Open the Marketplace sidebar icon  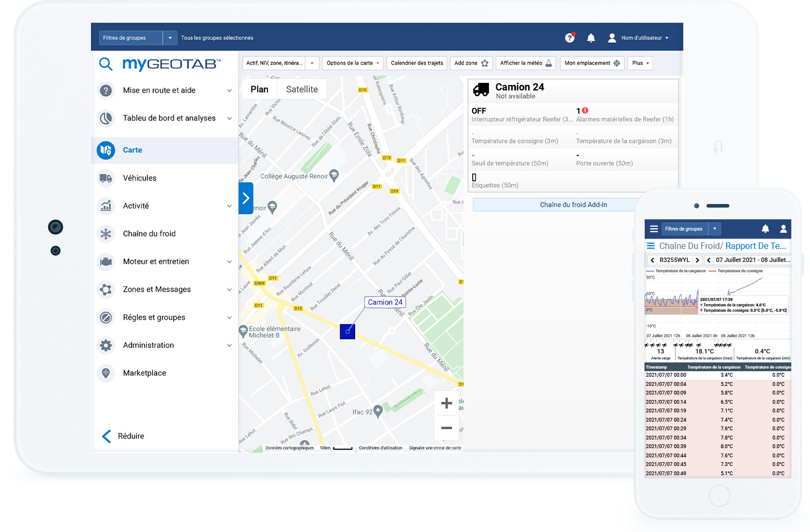106,373
